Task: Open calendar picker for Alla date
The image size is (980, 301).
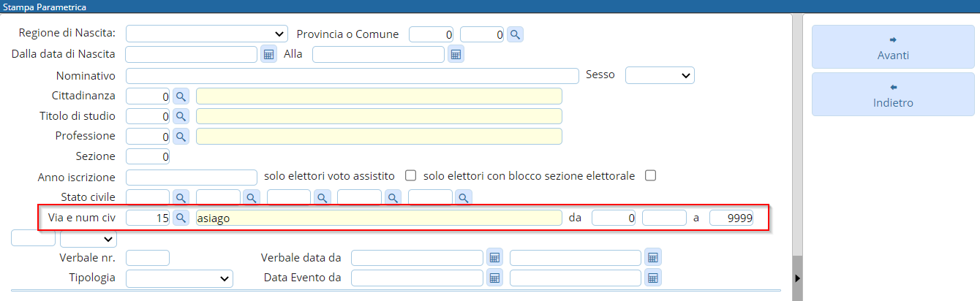Action: [x=456, y=55]
